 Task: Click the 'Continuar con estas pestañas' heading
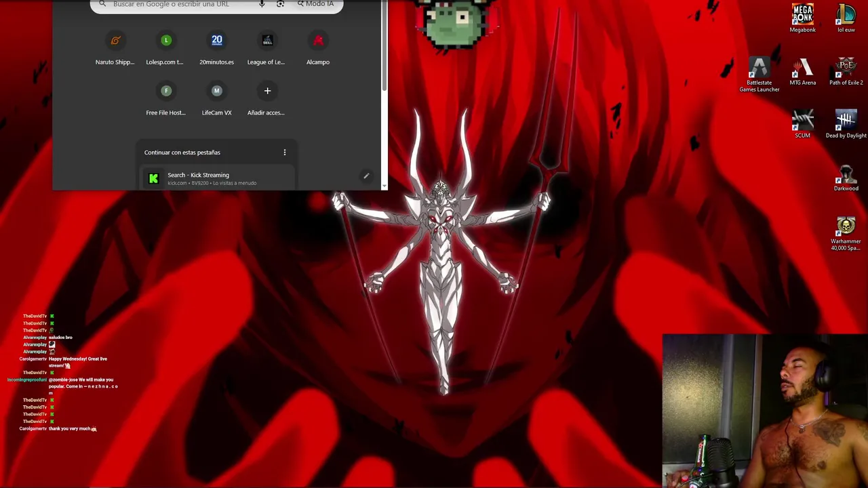point(182,152)
